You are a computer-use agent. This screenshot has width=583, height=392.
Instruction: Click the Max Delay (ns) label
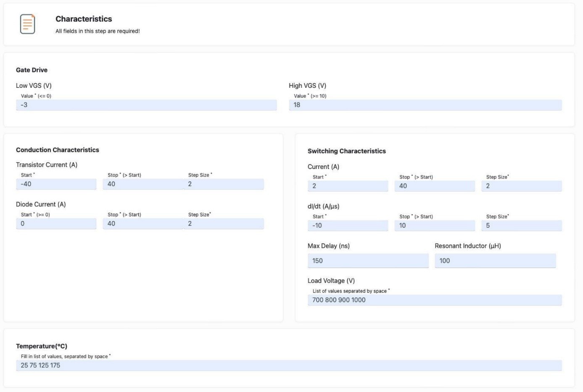pyautogui.click(x=329, y=246)
